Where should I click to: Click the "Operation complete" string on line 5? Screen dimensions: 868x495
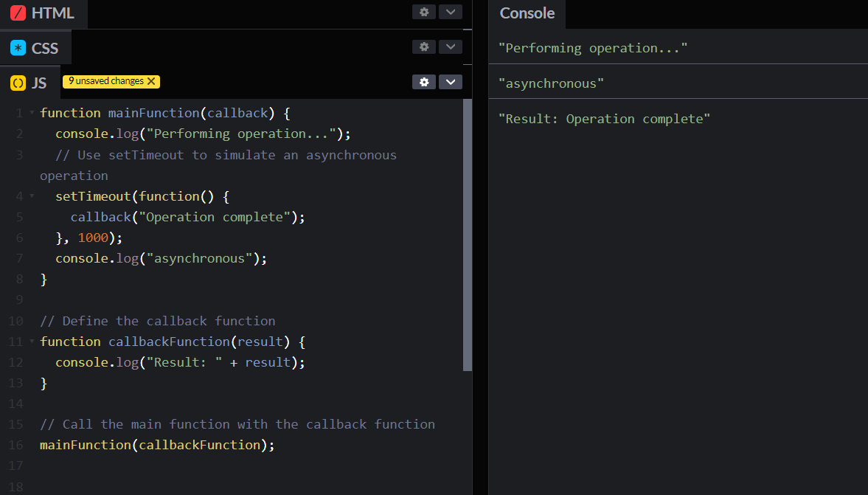[215, 217]
